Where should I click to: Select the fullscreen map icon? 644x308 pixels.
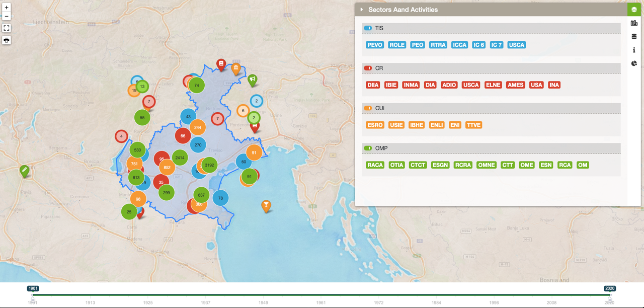pyautogui.click(x=7, y=28)
